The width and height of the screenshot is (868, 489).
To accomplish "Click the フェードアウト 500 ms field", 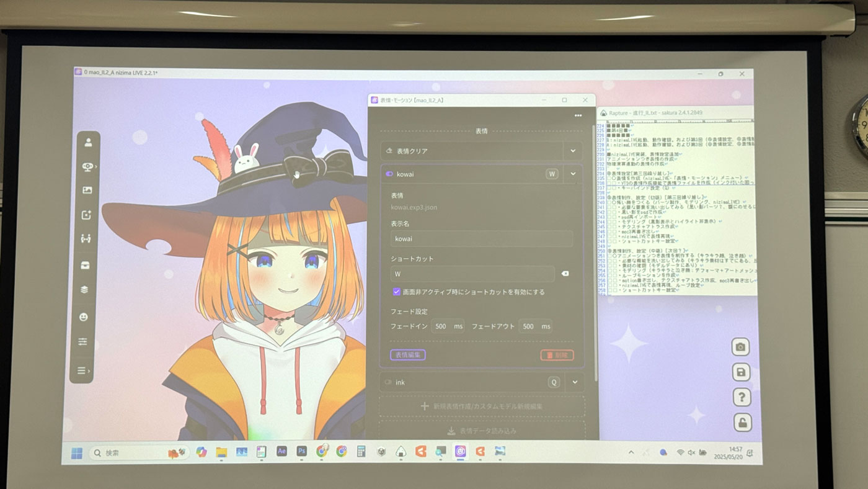I will click(x=535, y=326).
